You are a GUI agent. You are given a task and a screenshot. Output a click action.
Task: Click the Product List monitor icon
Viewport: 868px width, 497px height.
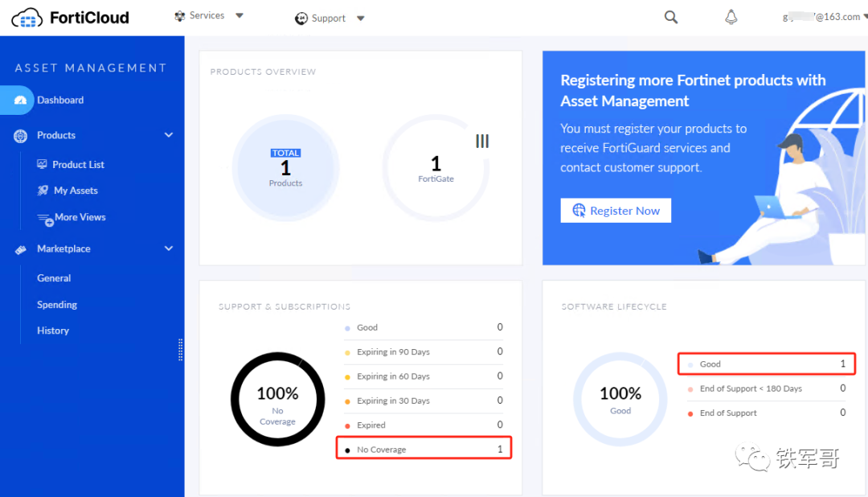coord(42,164)
